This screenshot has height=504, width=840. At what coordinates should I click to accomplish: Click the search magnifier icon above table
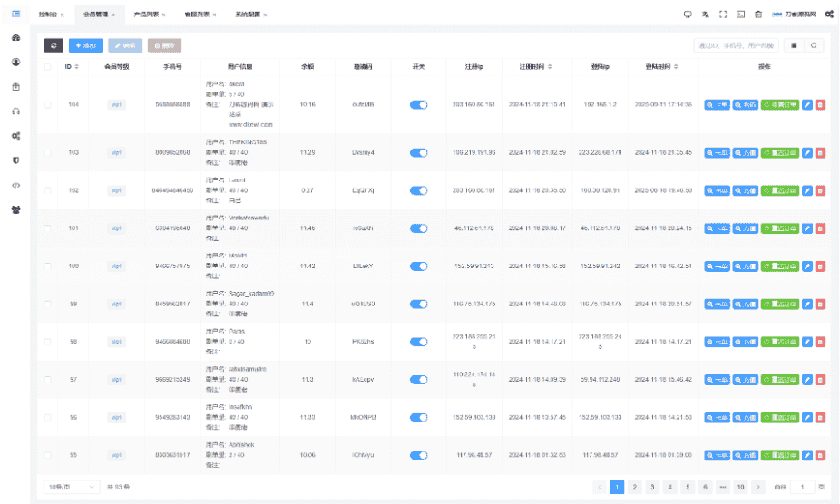point(815,44)
